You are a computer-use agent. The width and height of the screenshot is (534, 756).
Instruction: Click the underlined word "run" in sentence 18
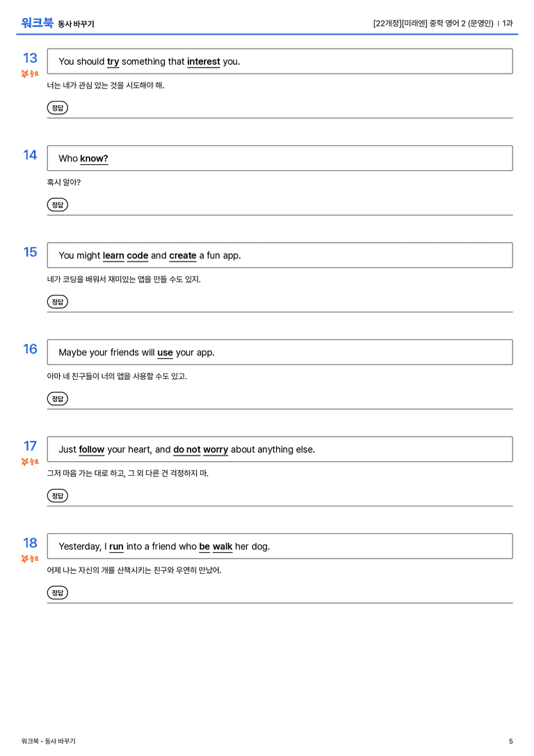116,546
